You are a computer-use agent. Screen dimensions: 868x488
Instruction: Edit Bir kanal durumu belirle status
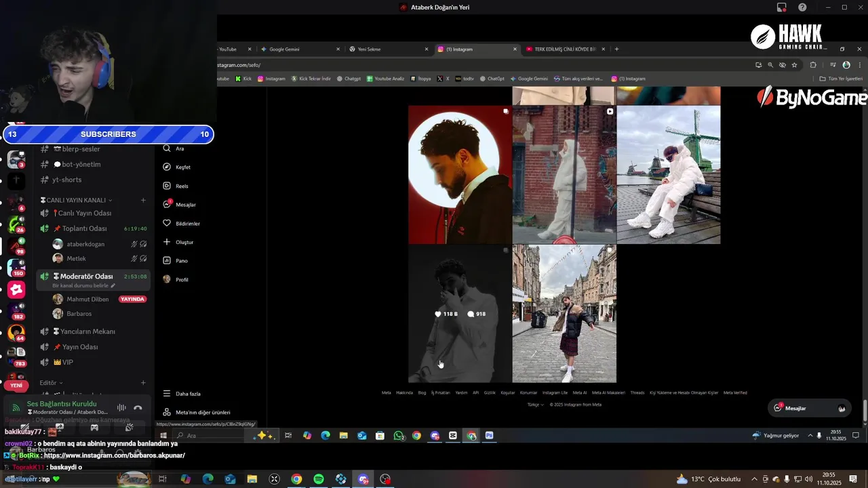[x=84, y=286]
